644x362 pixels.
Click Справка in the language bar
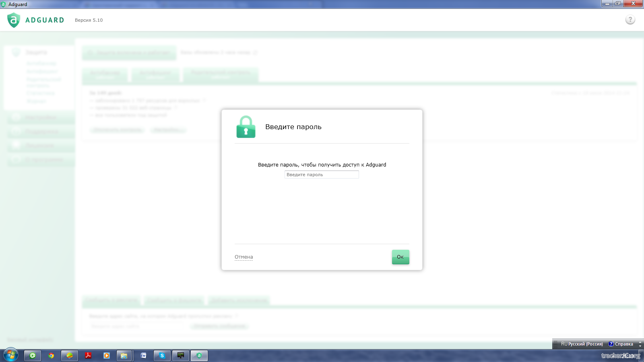coord(621,344)
